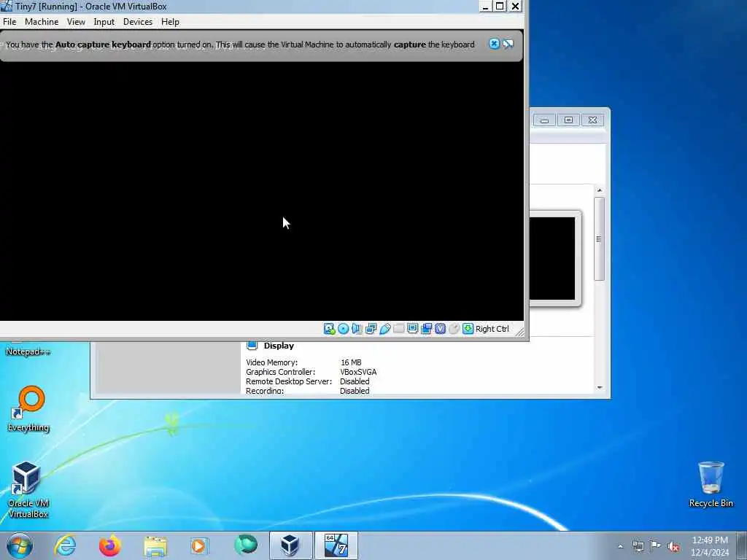Open the Devices menu
The image size is (747, 560).
(138, 22)
